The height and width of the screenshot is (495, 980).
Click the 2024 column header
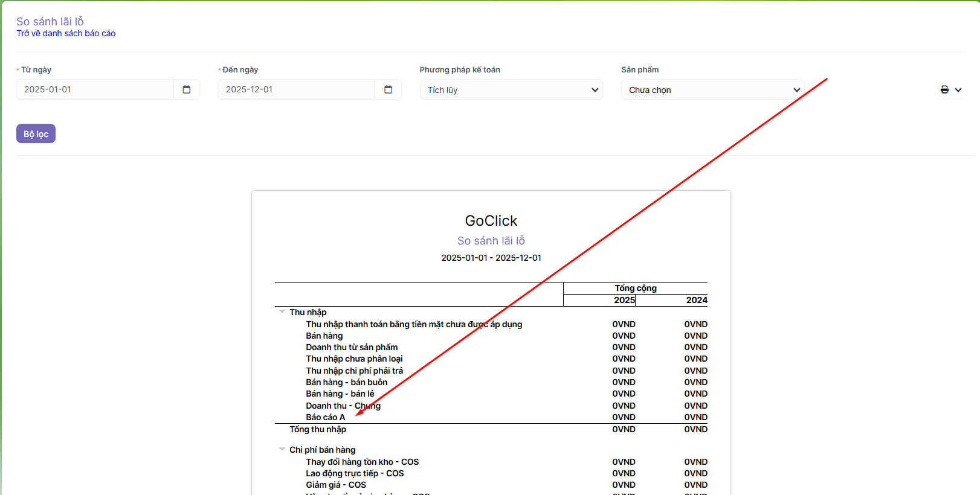[x=696, y=300]
